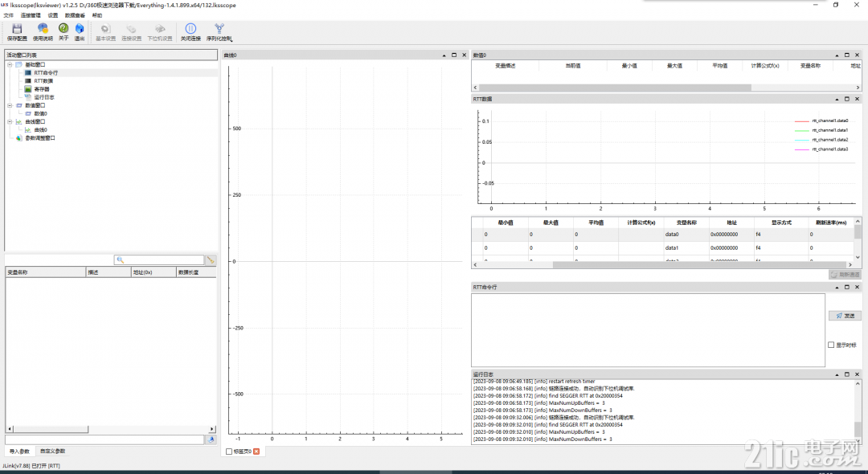Close the 曲线0 panel
Viewport: 868px width, 474px height.
coord(465,55)
